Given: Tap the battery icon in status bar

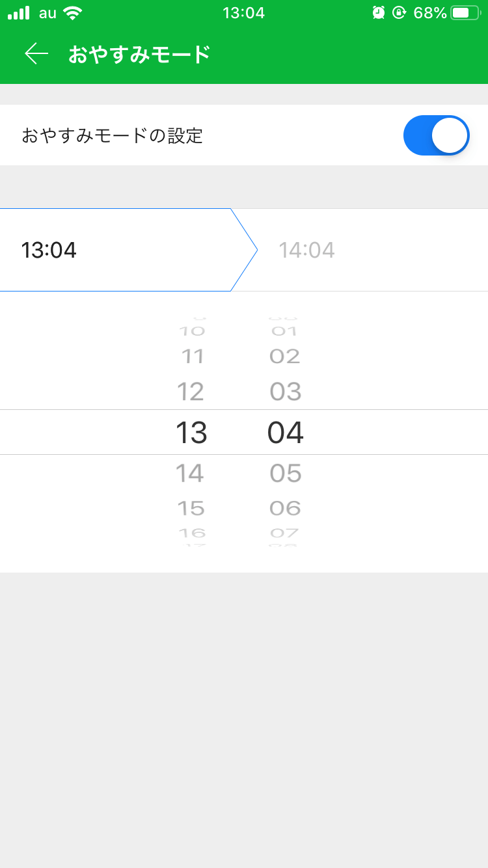Looking at the screenshot, I should 465,12.
